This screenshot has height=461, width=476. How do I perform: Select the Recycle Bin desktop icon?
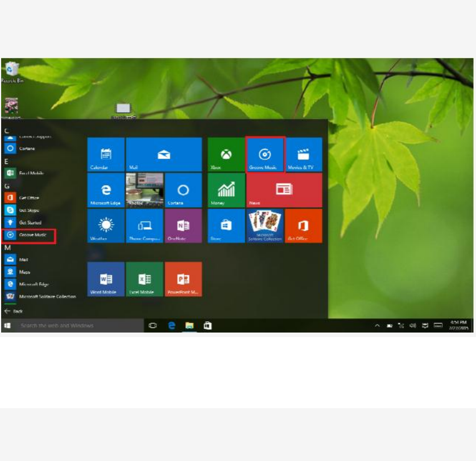[x=12, y=72]
